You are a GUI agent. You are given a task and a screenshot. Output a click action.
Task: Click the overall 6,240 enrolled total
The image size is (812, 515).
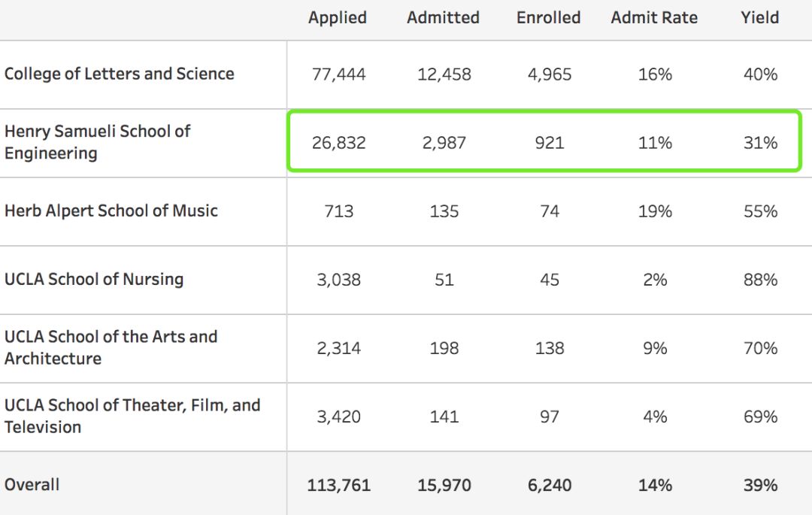[550, 485]
